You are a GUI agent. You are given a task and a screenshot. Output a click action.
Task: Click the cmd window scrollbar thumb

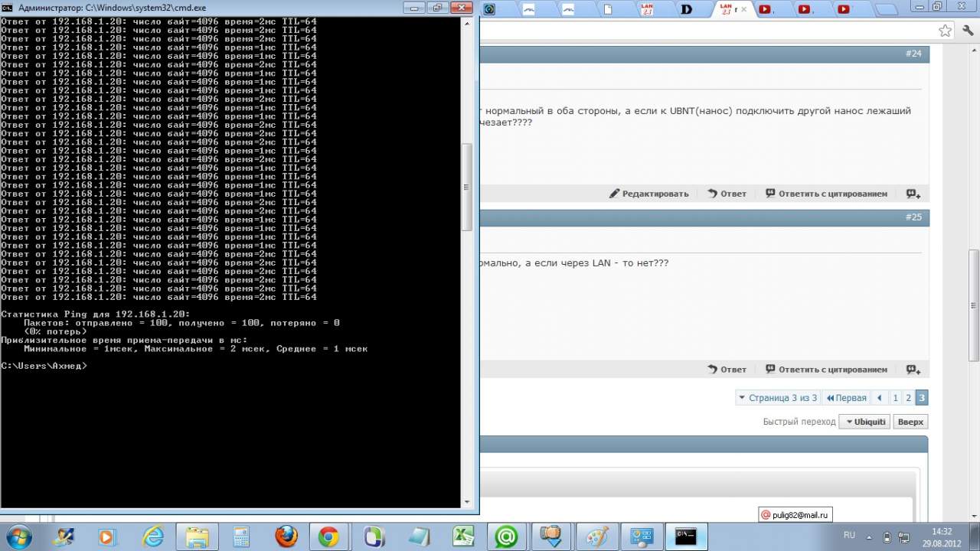tap(466, 187)
